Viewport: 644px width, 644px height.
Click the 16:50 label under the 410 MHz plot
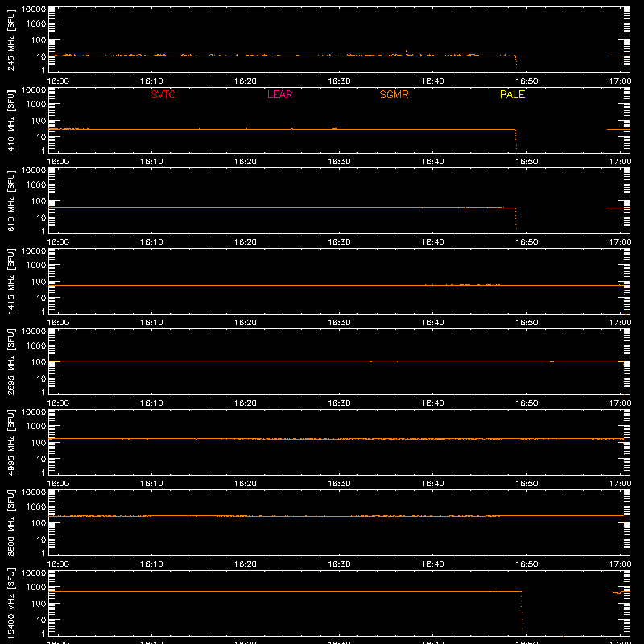pyautogui.click(x=526, y=162)
